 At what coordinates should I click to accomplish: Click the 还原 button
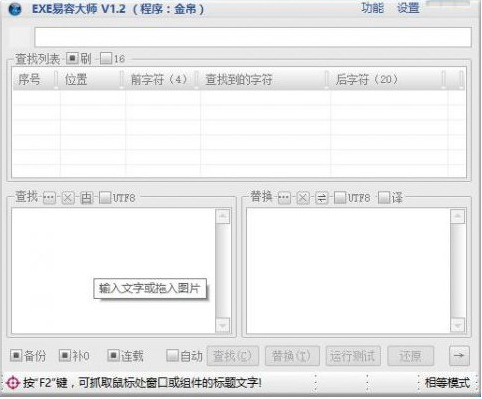coord(410,356)
